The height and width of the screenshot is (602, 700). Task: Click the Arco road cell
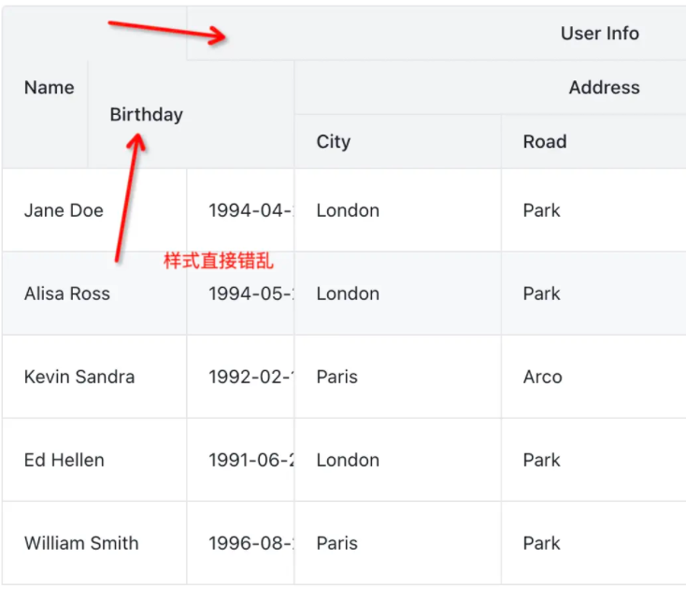click(x=543, y=377)
